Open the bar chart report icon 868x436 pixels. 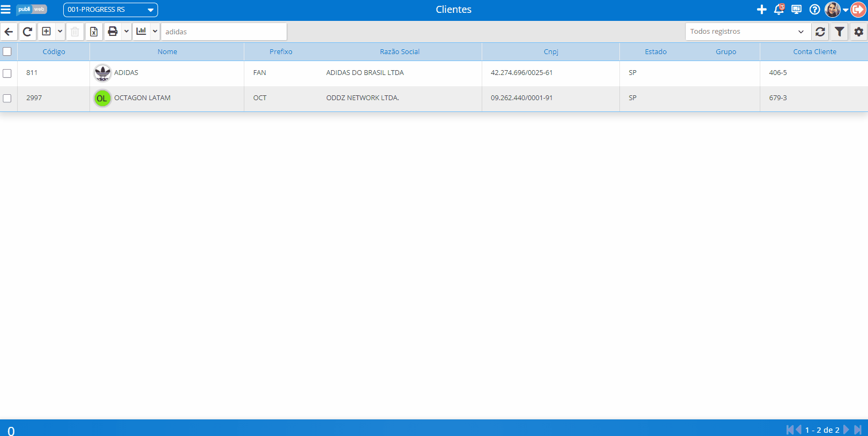141,32
